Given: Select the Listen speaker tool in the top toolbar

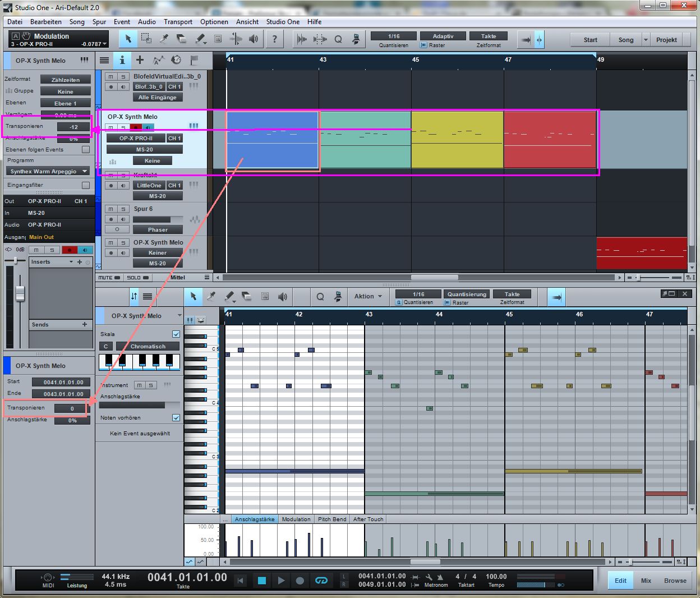Looking at the screenshot, I should 254,39.
